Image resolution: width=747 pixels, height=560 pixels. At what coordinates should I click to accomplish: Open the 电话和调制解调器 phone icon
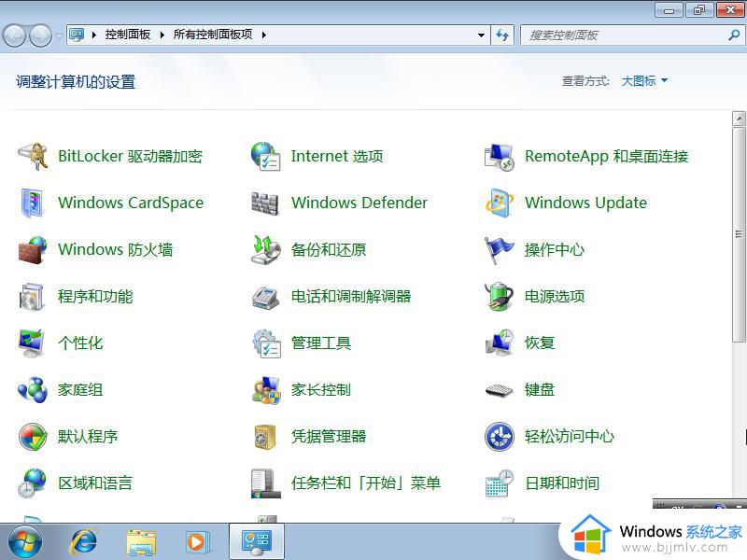point(266,296)
